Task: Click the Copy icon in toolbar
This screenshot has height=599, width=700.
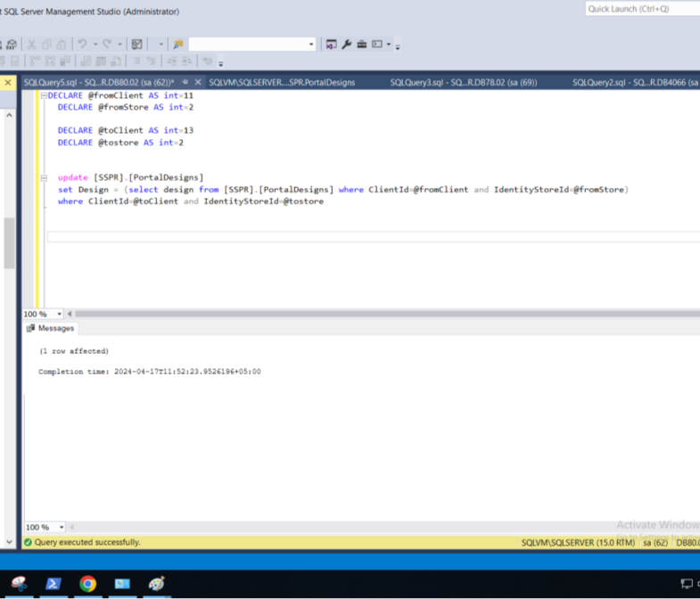Action: 47,45
